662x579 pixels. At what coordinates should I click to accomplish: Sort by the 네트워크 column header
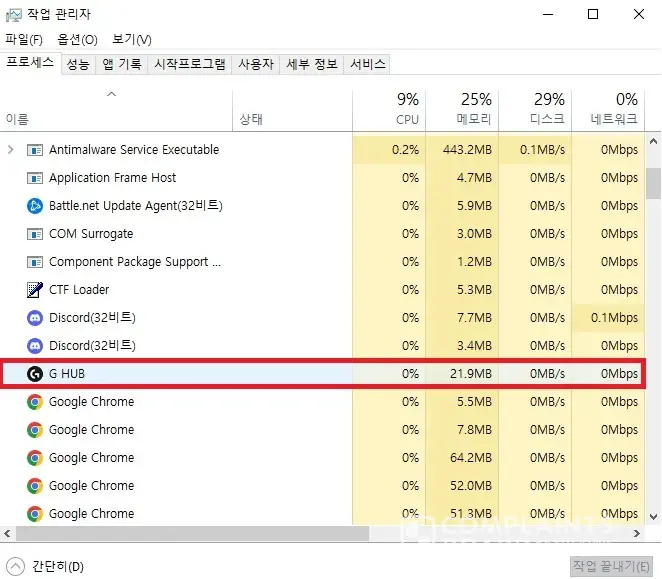pyautogui.click(x=608, y=110)
